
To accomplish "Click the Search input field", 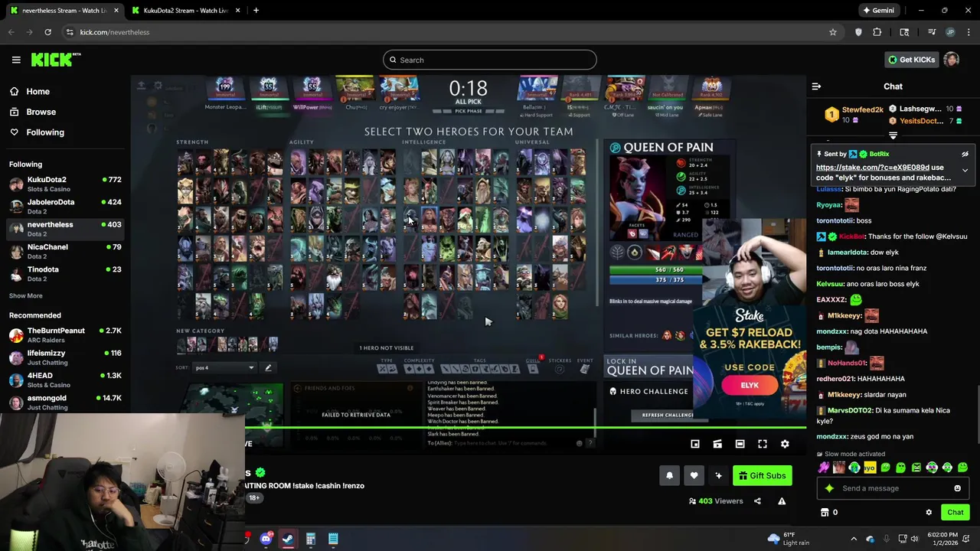I will [490, 60].
